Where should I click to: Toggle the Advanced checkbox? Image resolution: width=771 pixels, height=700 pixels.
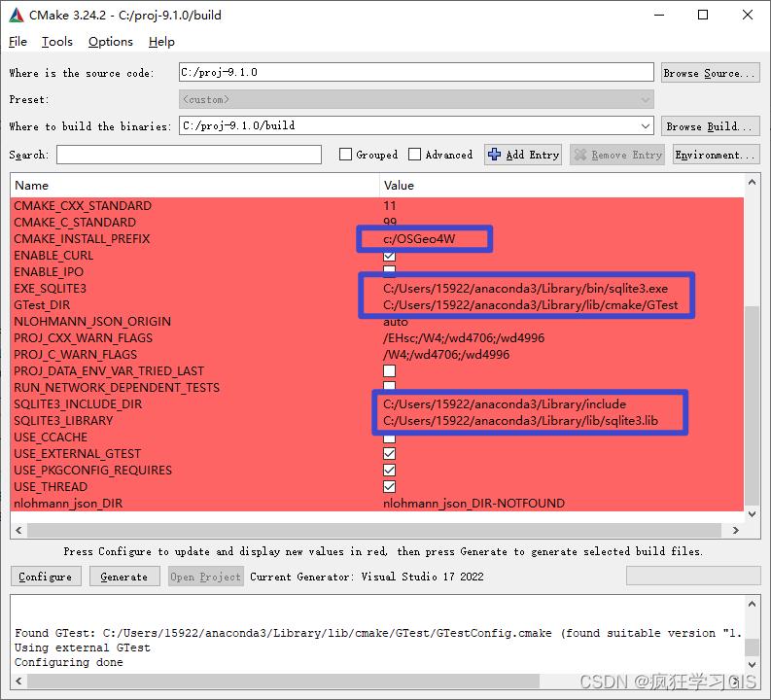click(x=414, y=155)
